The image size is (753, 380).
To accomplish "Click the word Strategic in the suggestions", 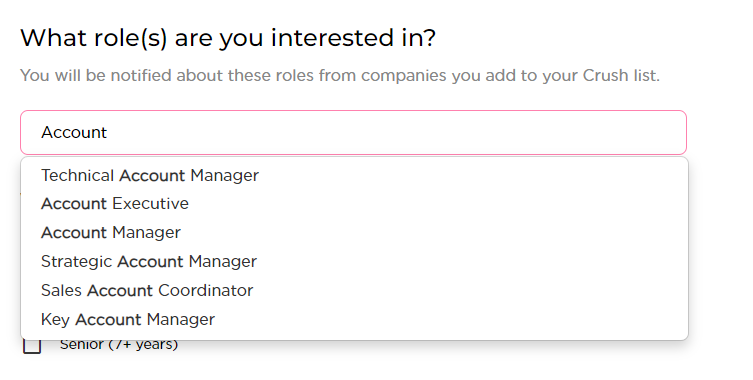I will [77, 262].
